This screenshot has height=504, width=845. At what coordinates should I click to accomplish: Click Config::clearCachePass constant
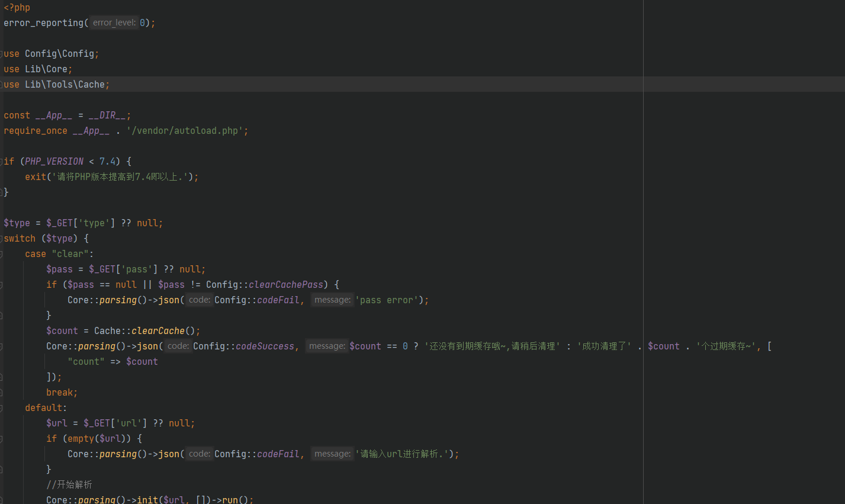265,285
